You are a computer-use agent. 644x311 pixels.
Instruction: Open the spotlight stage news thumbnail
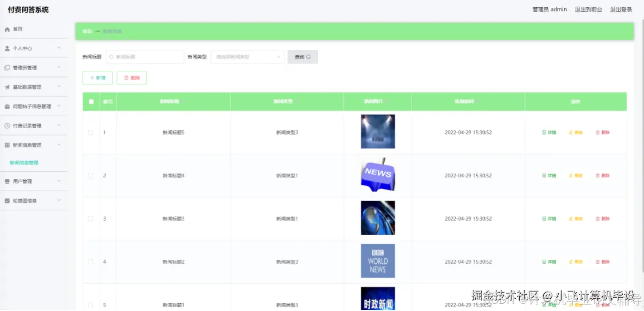[378, 131]
